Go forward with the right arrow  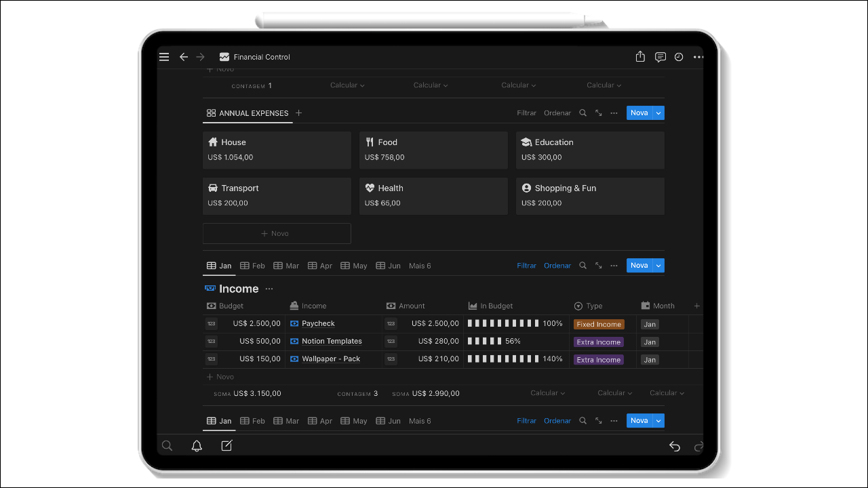(x=200, y=57)
